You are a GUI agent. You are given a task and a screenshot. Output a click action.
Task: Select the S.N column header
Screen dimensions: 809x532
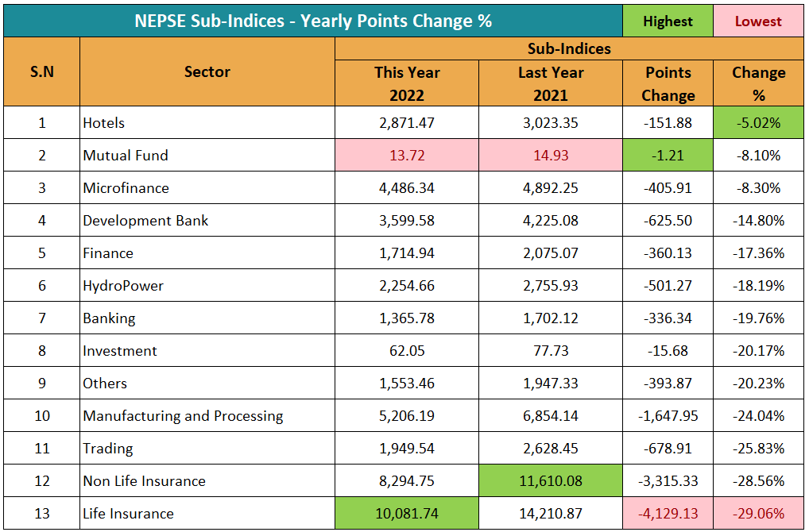coord(41,72)
